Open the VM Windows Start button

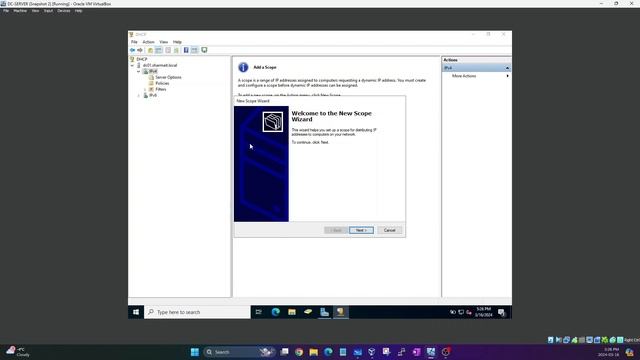click(136, 312)
